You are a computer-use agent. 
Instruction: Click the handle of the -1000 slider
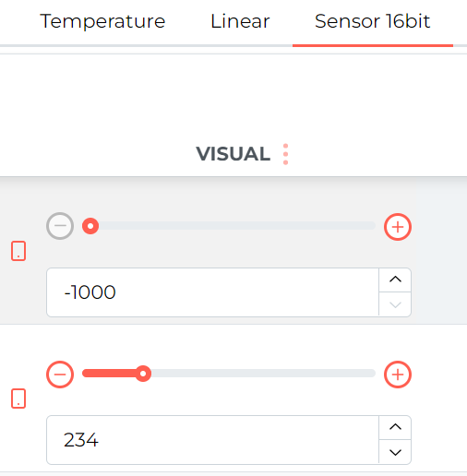[x=90, y=226]
